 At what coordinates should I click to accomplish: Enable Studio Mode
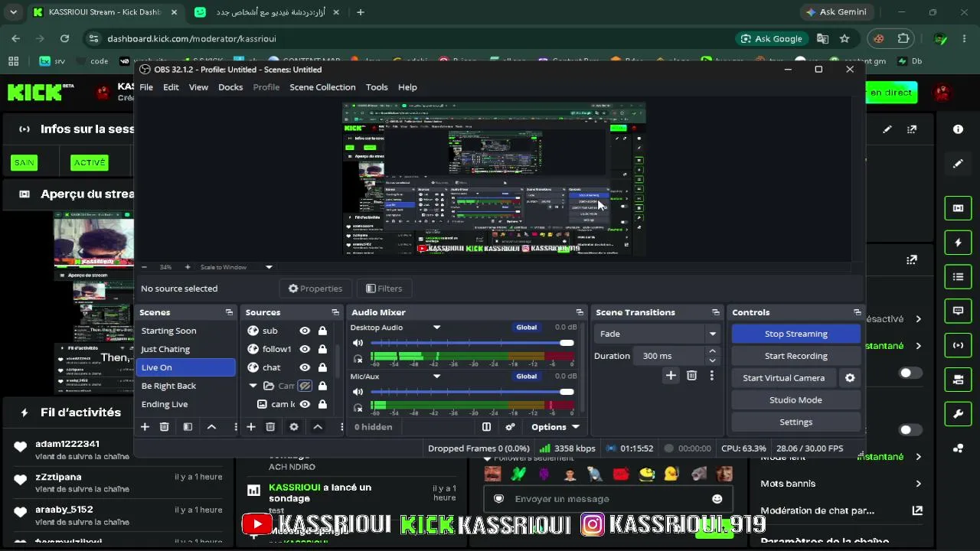[x=796, y=400]
